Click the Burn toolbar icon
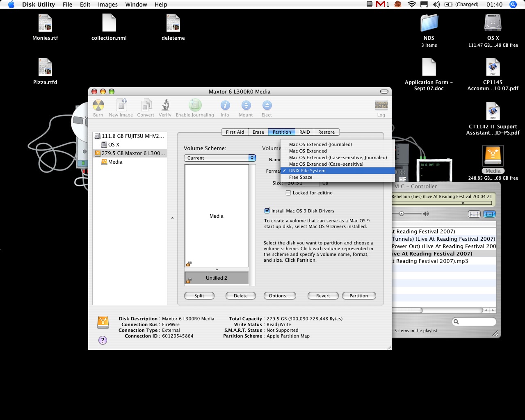The image size is (525, 420). click(98, 105)
